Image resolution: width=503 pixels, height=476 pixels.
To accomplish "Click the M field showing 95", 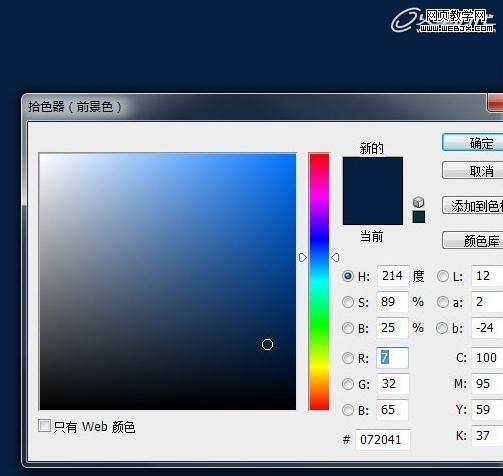I will (487, 384).
